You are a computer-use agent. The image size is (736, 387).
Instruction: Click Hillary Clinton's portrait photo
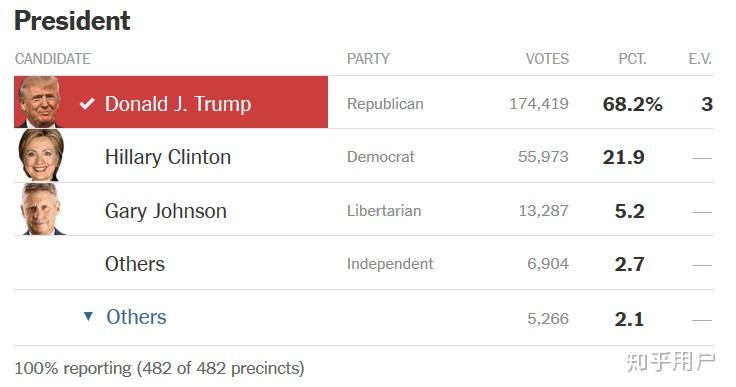[x=40, y=155]
